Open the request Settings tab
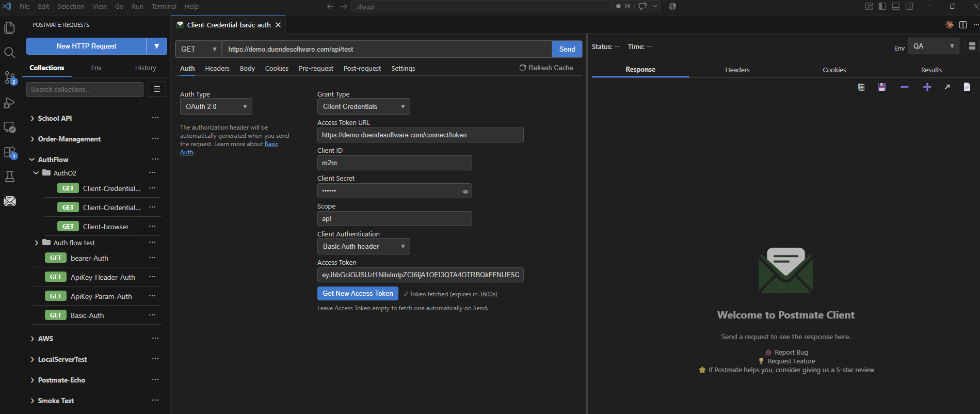This screenshot has width=980, height=414. point(403,68)
